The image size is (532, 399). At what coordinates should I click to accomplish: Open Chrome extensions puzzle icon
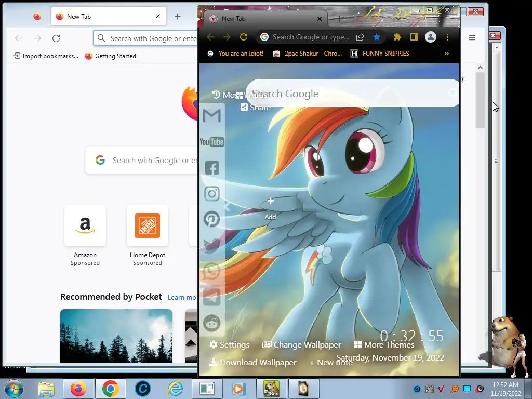(x=397, y=37)
